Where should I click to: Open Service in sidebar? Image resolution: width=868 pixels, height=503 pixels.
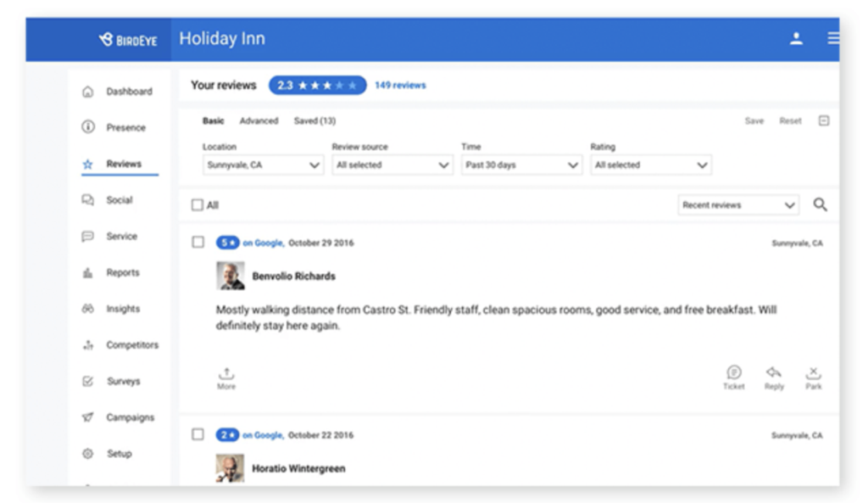click(x=122, y=237)
